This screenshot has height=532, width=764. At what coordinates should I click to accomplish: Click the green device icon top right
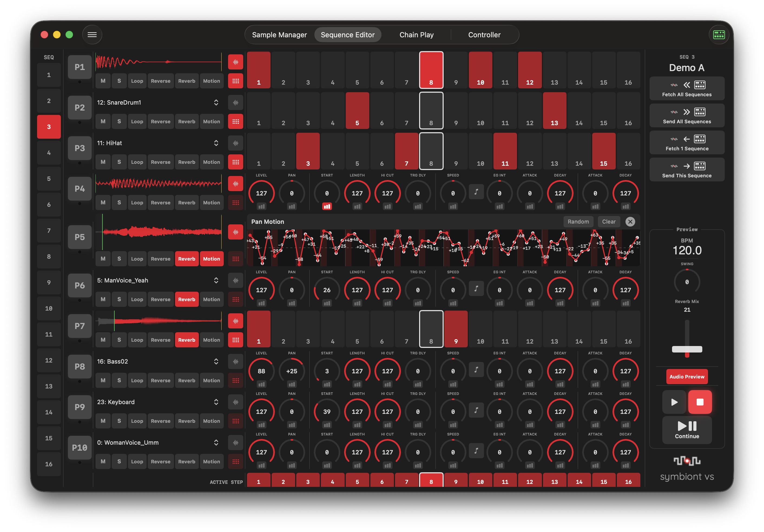(x=719, y=35)
